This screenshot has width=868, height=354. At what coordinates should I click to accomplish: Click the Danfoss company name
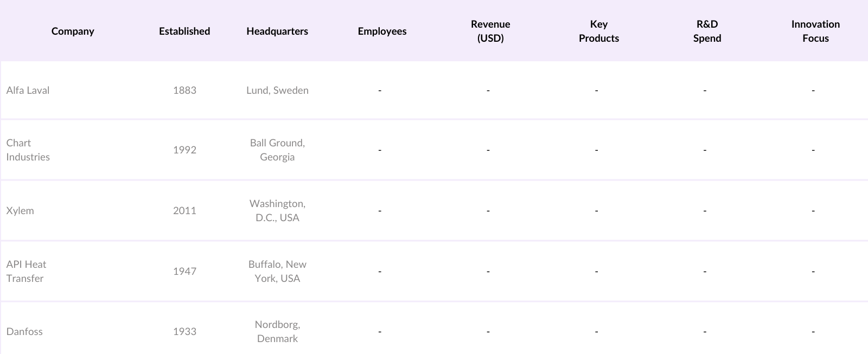(24, 332)
